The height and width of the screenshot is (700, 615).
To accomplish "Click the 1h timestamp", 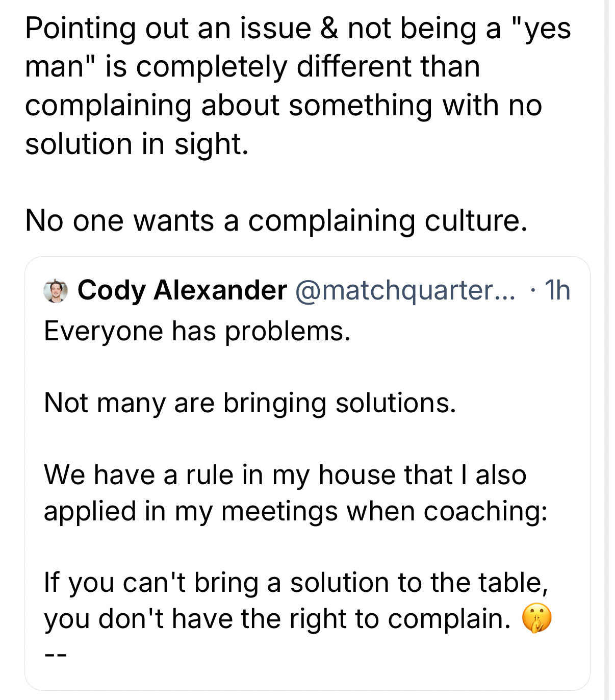I will coord(557,290).
